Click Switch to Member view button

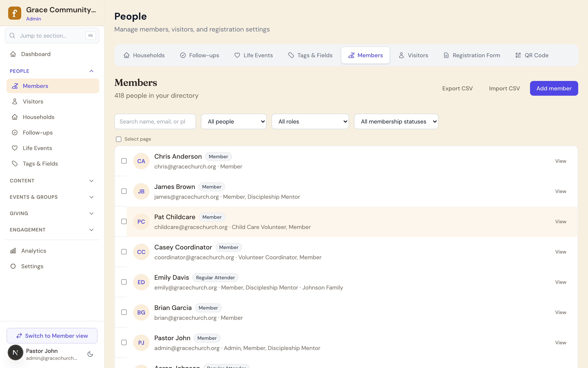pos(52,336)
